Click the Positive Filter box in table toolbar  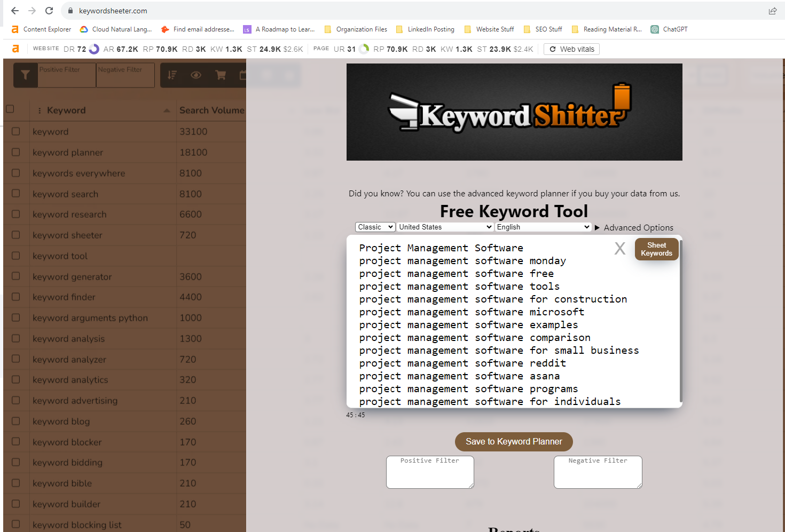pyautogui.click(x=67, y=75)
